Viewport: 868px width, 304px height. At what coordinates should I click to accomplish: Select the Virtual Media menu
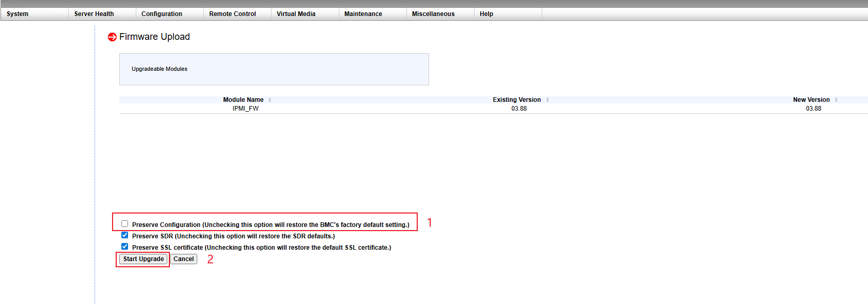(x=296, y=14)
